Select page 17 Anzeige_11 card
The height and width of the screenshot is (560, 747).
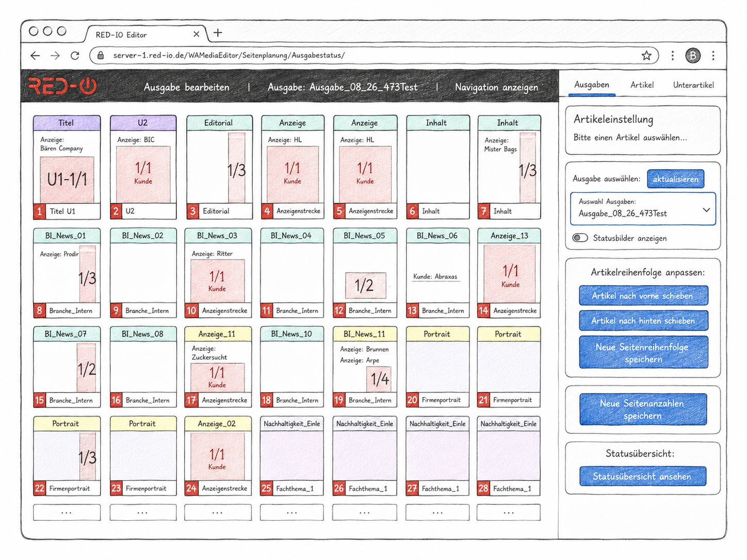tap(218, 367)
